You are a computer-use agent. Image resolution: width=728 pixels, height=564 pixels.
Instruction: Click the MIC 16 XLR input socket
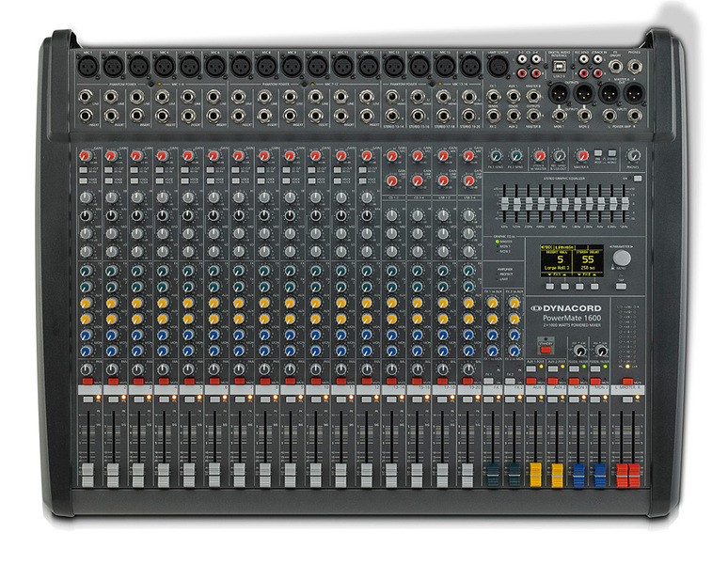click(470, 67)
